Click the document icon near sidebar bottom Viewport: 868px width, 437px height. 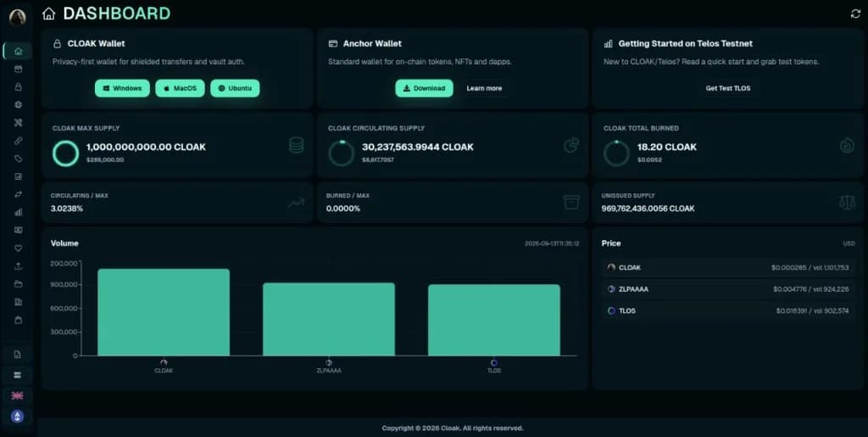18,355
